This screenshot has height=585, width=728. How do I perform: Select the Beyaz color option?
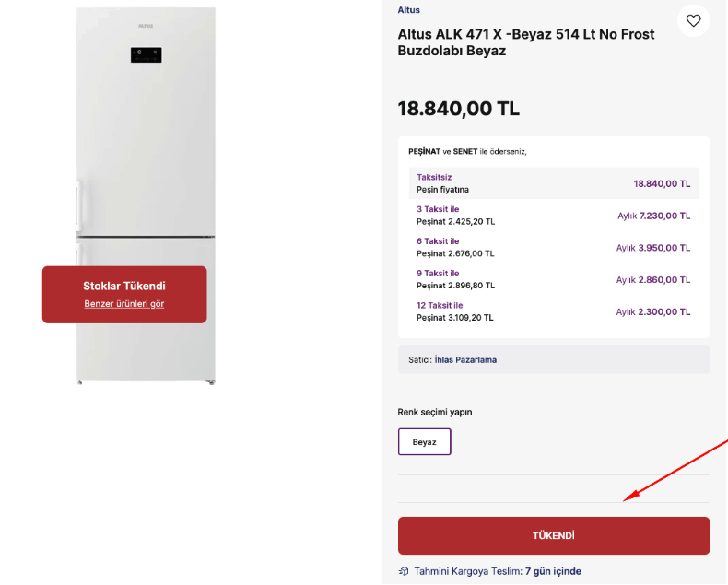(424, 442)
